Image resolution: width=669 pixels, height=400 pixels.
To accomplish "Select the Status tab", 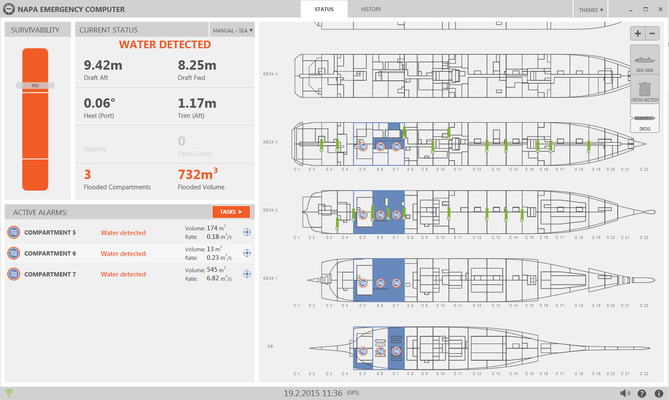I will coord(324,9).
